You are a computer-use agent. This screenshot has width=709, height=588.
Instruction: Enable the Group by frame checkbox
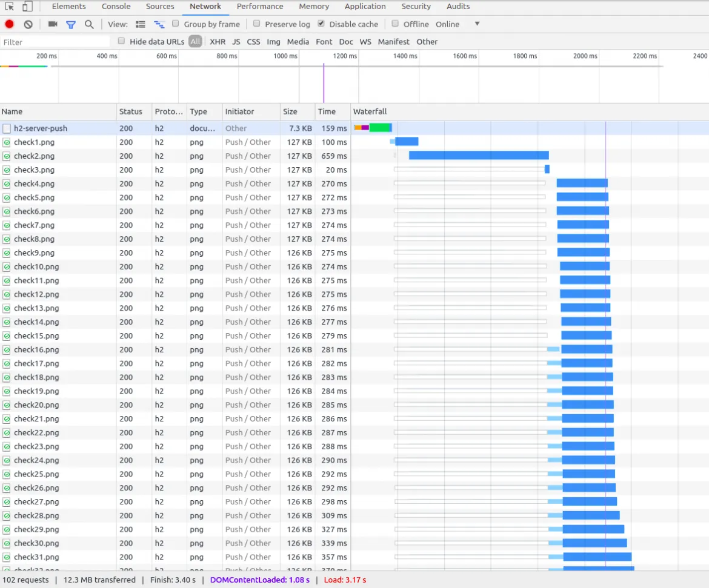coord(176,24)
